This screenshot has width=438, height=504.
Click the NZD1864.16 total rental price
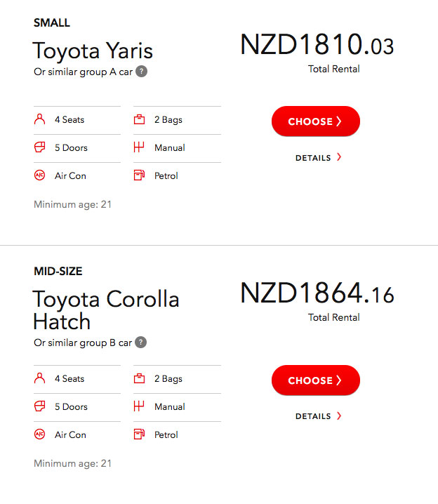[x=317, y=293]
